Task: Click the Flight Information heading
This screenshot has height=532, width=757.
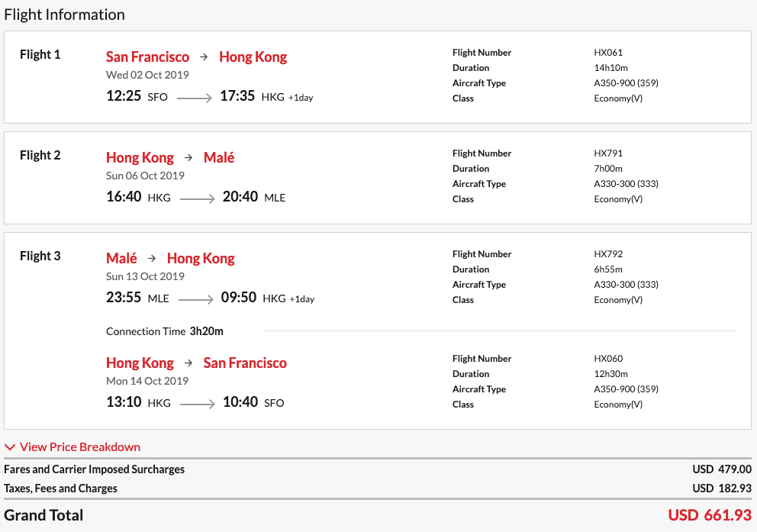Action: tap(65, 15)
